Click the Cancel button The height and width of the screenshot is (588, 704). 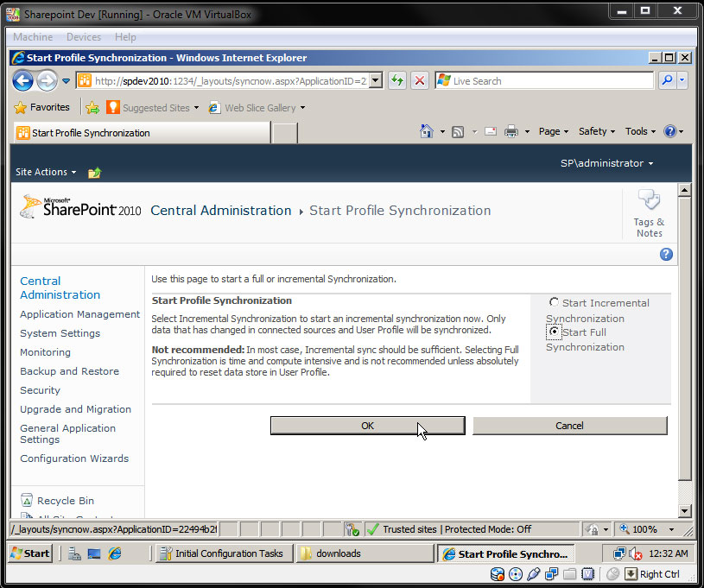[570, 426]
